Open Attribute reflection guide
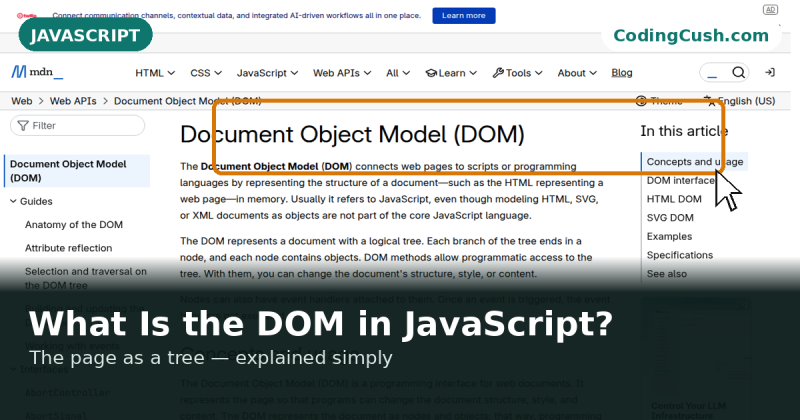 click(68, 248)
